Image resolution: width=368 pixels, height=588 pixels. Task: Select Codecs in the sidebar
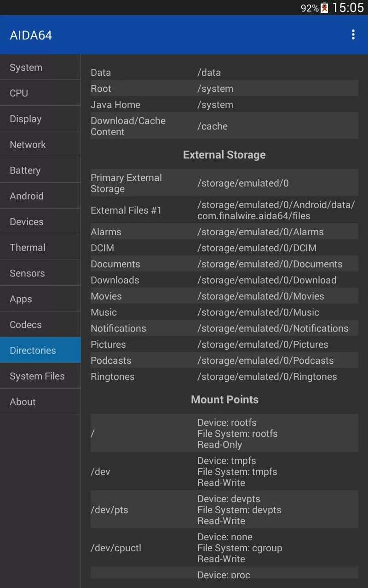[40, 325]
